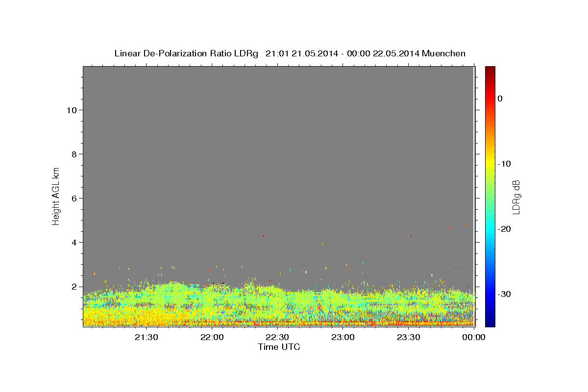
Task: Click the height tick label 8
Action: coord(73,154)
